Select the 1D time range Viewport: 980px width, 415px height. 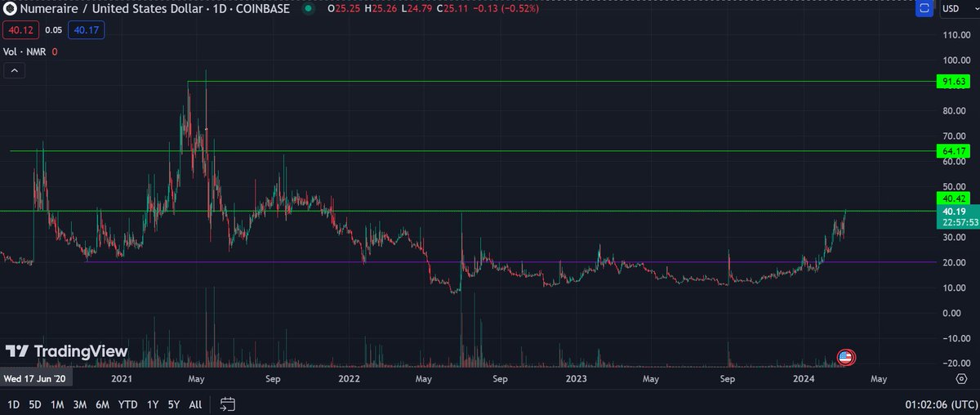click(14, 404)
